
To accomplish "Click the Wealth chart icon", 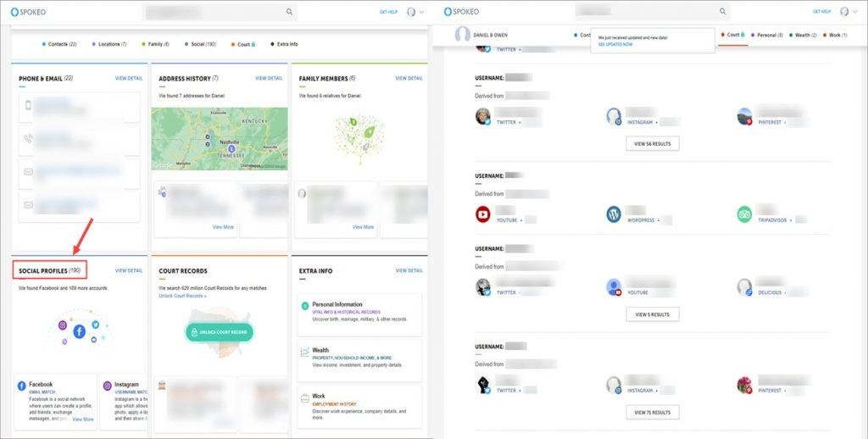I will pos(304,352).
